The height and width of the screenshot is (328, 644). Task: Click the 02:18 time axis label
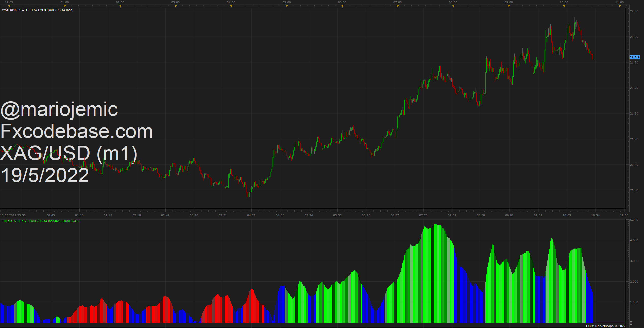coord(137,215)
